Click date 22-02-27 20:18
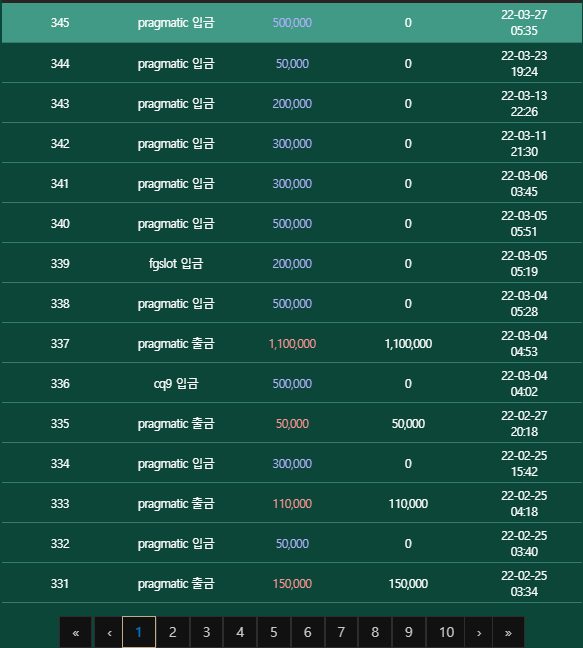The image size is (583, 648). (x=524, y=424)
